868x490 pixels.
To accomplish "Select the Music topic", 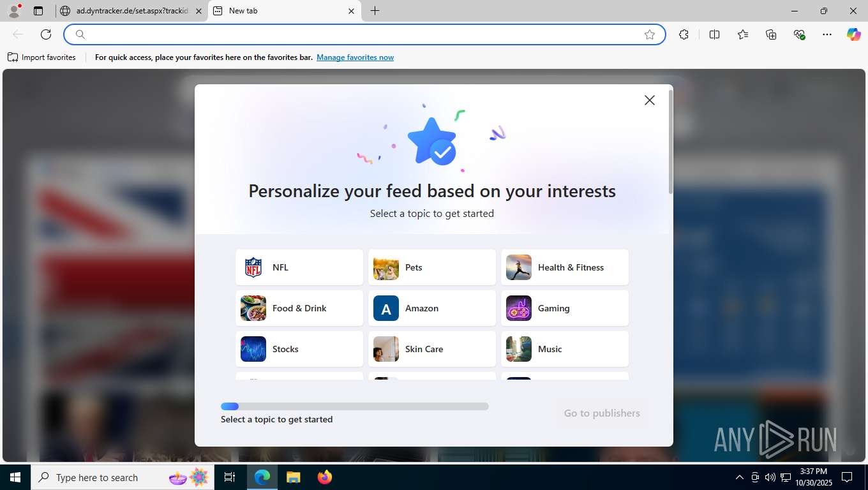I will coord(565,349).
